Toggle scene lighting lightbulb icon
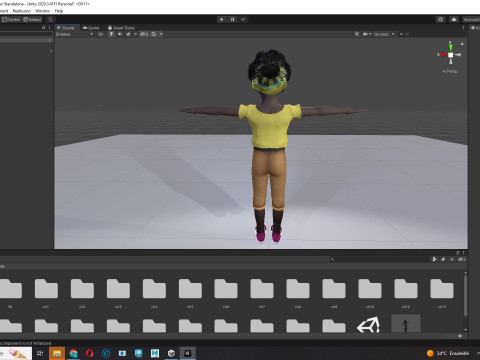Image resolution: width=480 pixels, height=360 pixels. [x=111, y=34]
